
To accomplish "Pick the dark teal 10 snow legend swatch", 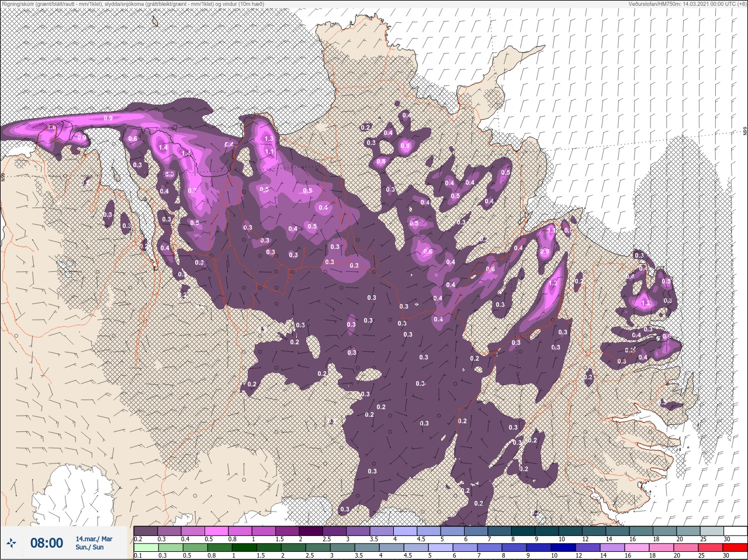I will click(x=570, y=531).
